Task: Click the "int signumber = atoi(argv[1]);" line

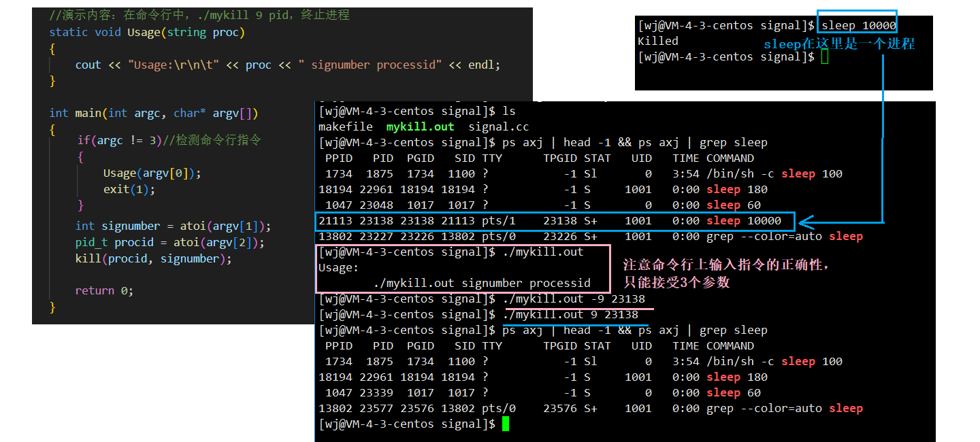Action: 173,226
